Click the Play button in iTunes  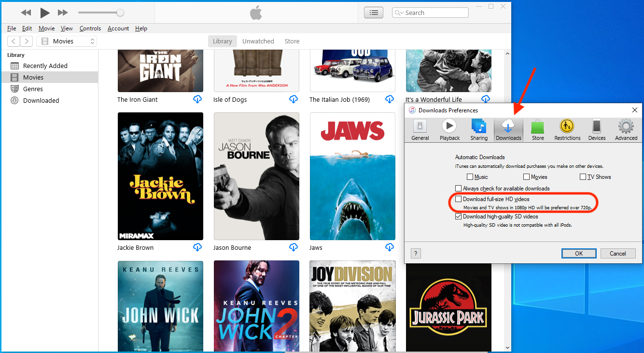click(x=45, y=13)
